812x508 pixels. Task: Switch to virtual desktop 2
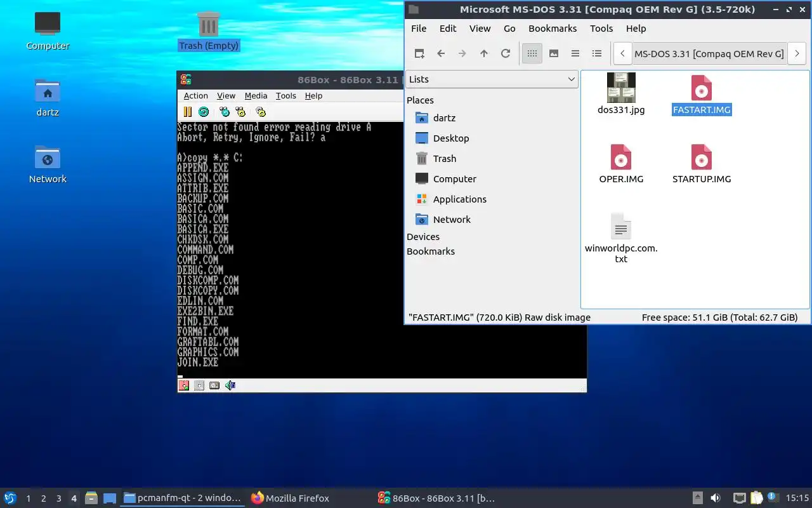[43, 498]
